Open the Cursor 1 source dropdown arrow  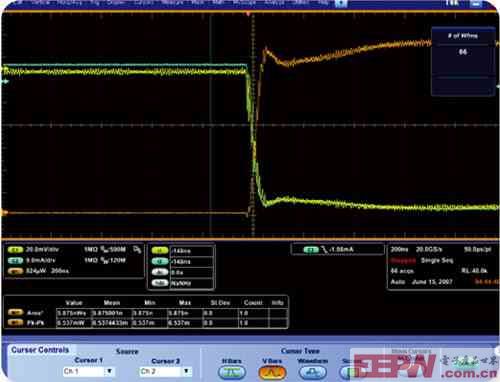click(x=109, y=371)
